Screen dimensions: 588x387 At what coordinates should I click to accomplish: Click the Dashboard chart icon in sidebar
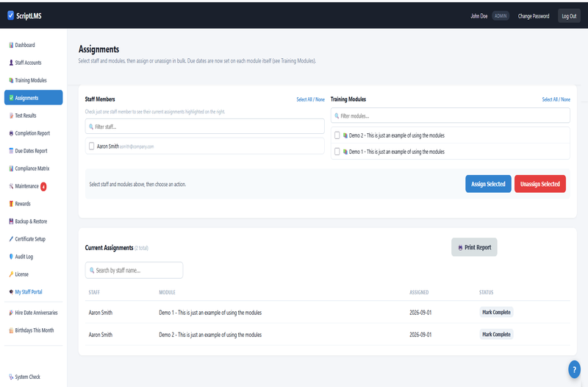click(11, 45)
